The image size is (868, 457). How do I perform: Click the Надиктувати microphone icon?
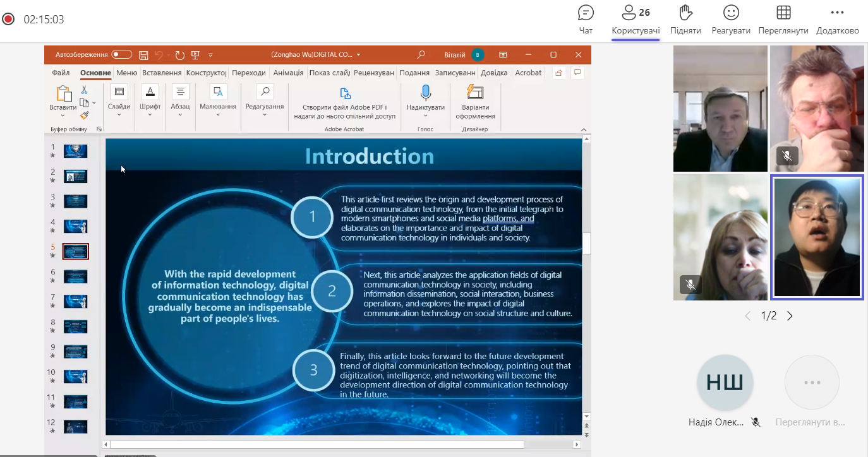point(425,93)
